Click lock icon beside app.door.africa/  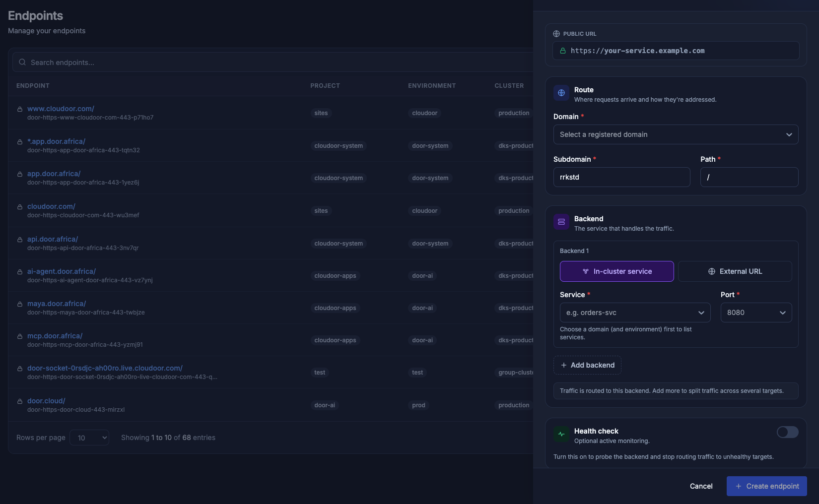(x=20, y=174)
